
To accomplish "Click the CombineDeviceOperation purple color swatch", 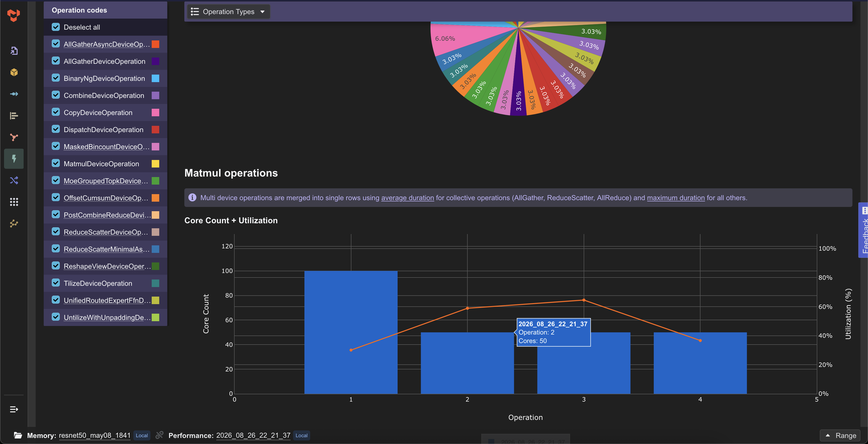I will [155, 96].
